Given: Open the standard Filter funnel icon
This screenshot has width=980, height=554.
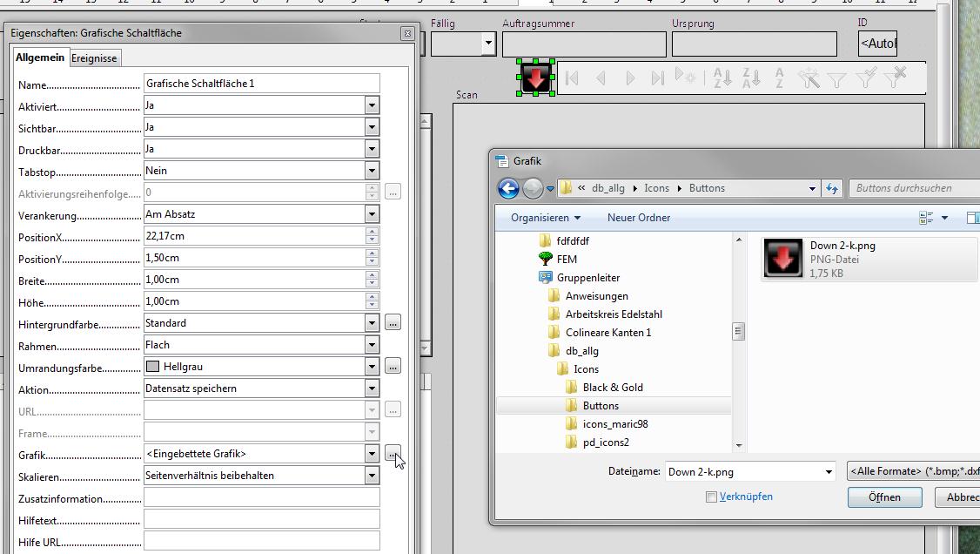Looking at the screenshot, I should (836, 77).
